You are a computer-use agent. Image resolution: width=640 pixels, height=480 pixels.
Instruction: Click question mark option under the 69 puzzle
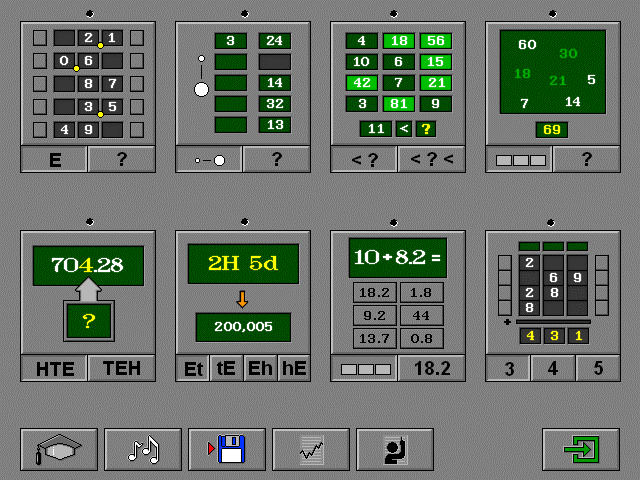tap(587, 159)
